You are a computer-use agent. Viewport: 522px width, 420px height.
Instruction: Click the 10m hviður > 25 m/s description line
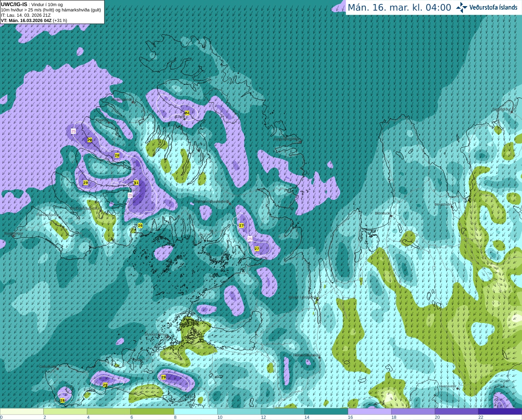pyautogui.click(x=51, y=10)
